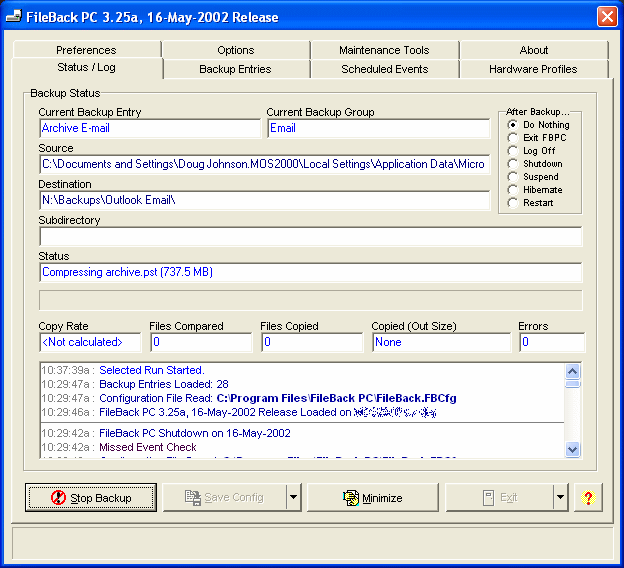Click the Exit door icon

pyautogui.click(x=488, y=498)
